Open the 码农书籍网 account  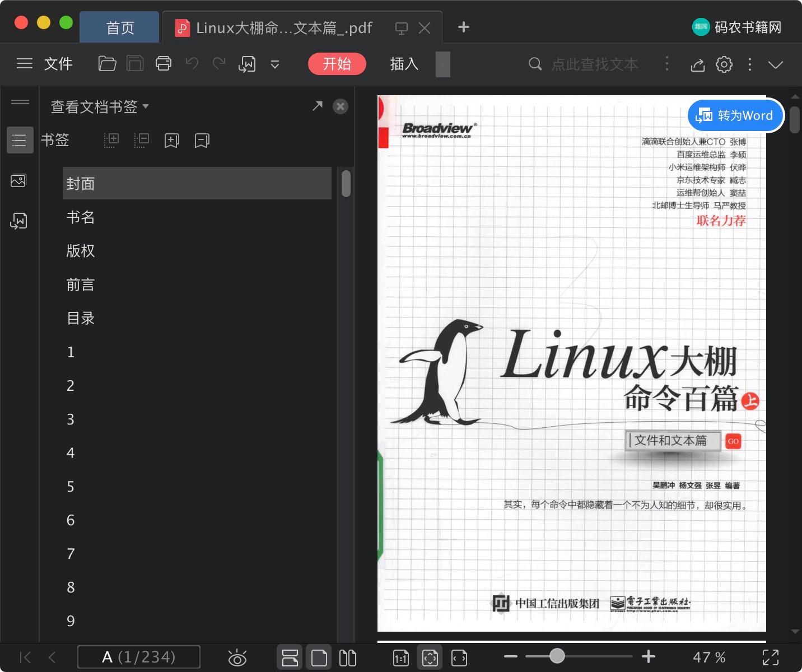click(737, 27)
